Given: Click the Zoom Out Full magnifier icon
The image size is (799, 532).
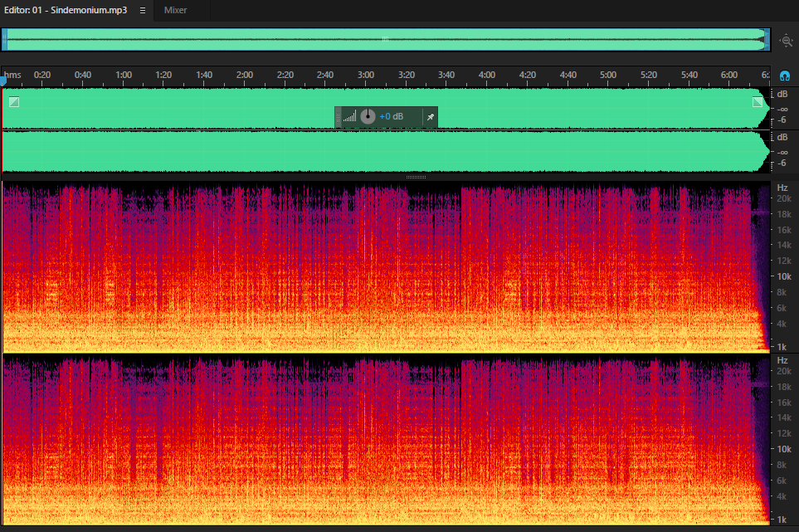Looking at the screenshot, I should (x=787, y=41).
